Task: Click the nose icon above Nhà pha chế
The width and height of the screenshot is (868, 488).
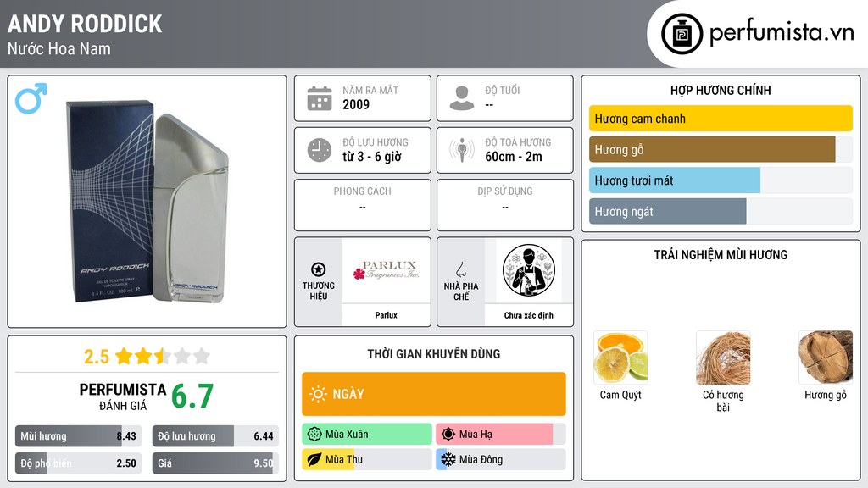Action: click(x=460, y=269)
